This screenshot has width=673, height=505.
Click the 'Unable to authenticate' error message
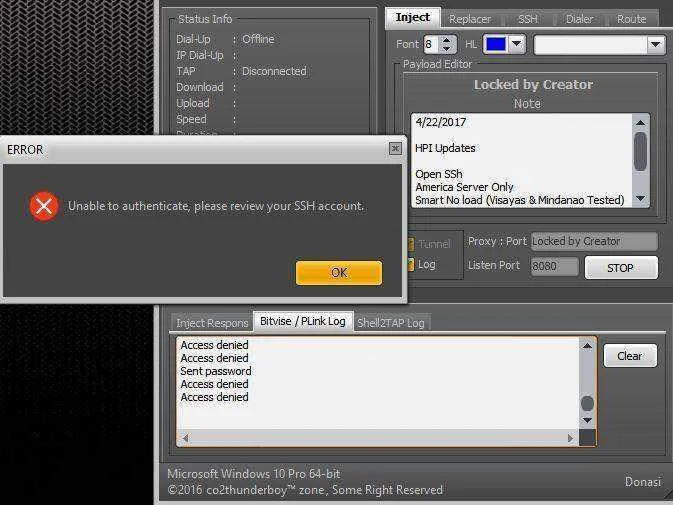point(216,206)
